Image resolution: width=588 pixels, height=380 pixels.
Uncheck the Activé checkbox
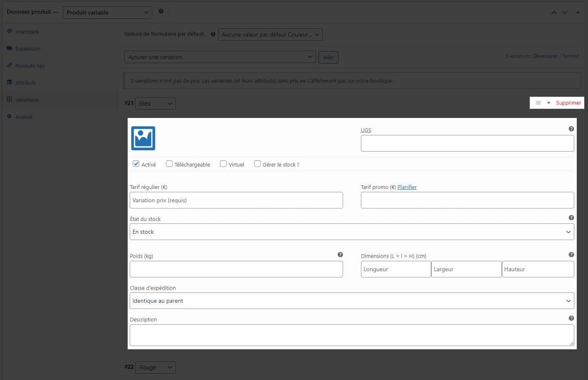coord(136,164)
